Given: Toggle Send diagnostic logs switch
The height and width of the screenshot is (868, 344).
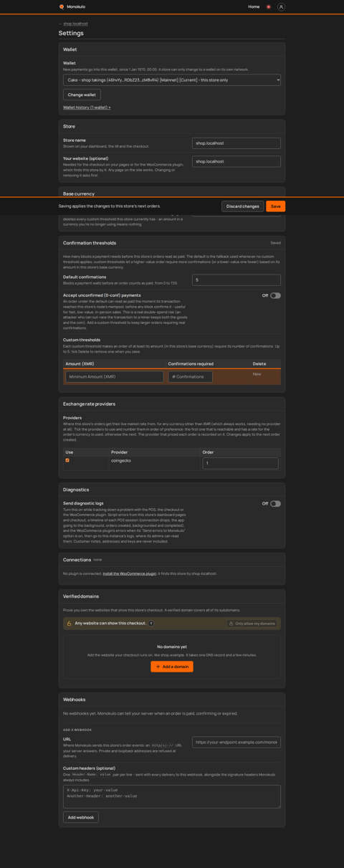Looking at the screenshot, I should click(x=275, y=504).
